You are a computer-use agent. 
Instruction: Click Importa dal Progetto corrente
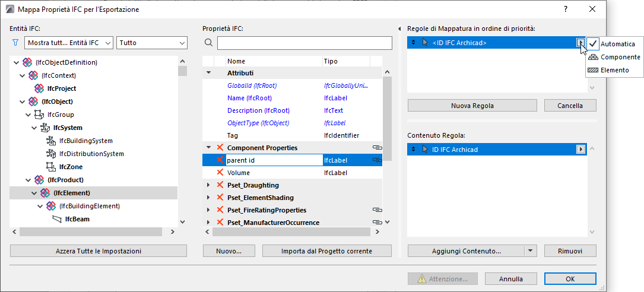click(326, 251)
